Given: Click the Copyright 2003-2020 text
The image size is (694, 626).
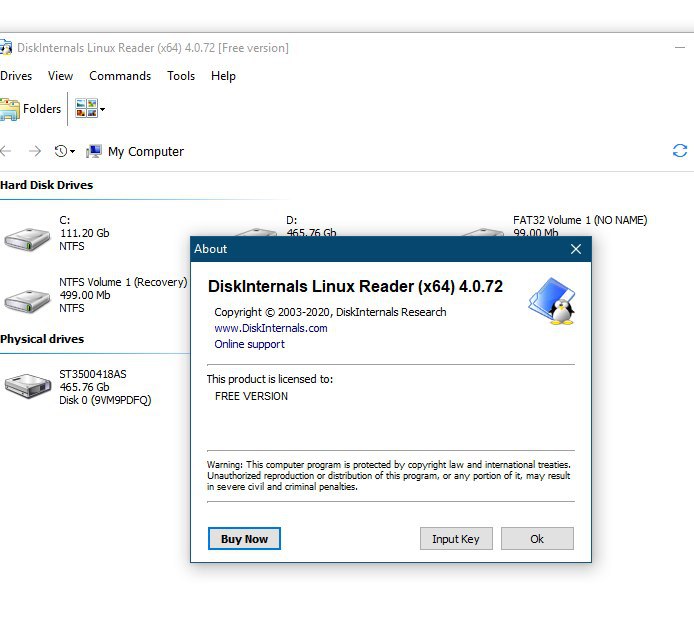Looking at the screenshot, I should 330,312.
